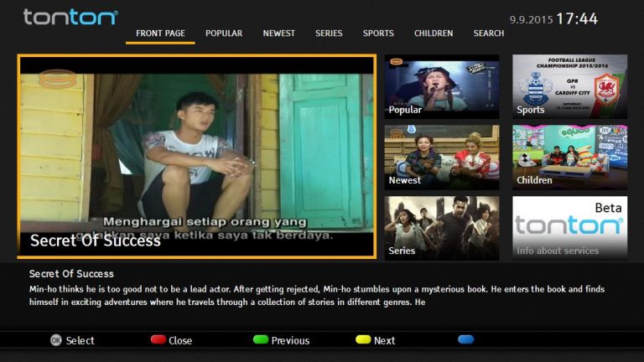The image size is (644, 362).
Task: Open the Popular category thumbnail
Action: tap(442, 86)
